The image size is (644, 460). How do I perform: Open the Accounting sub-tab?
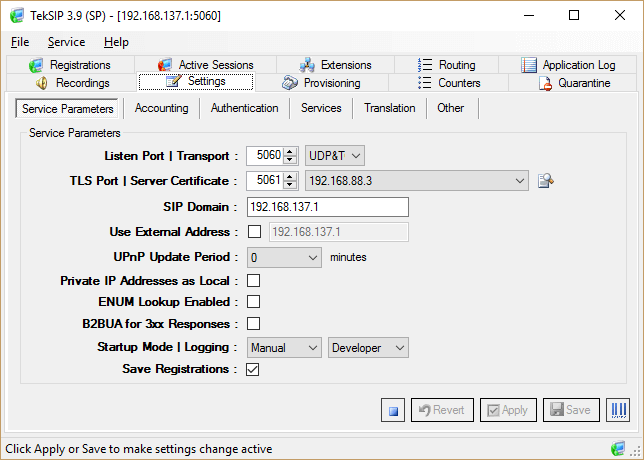[161, 108]
